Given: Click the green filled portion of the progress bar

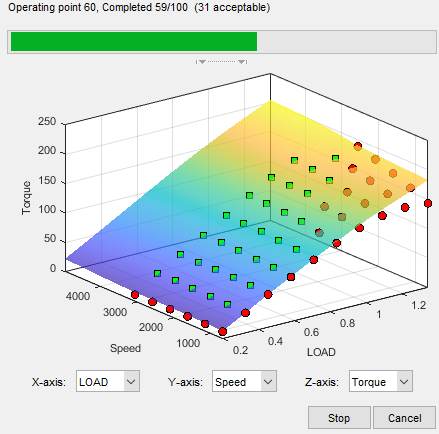Looking at the screenshot, I should coord(134,42).
